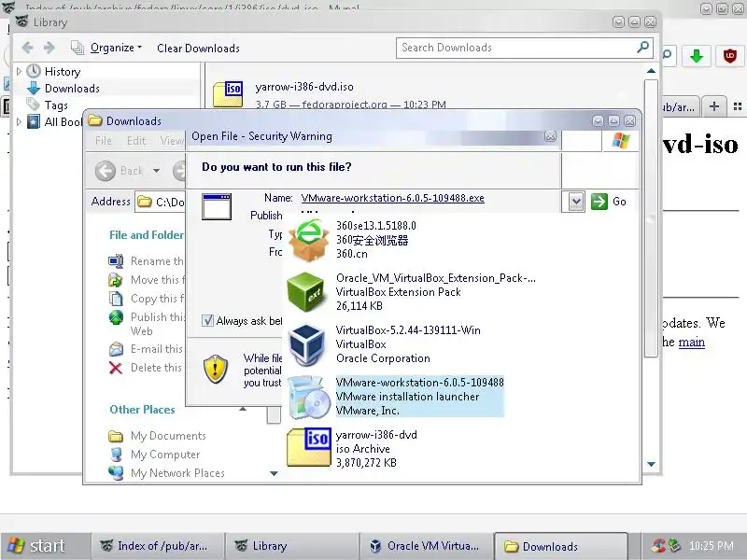Select the 360se13.1.5188.0 installer icon
This screenshot has width=747, height=560.
(309, 241)
